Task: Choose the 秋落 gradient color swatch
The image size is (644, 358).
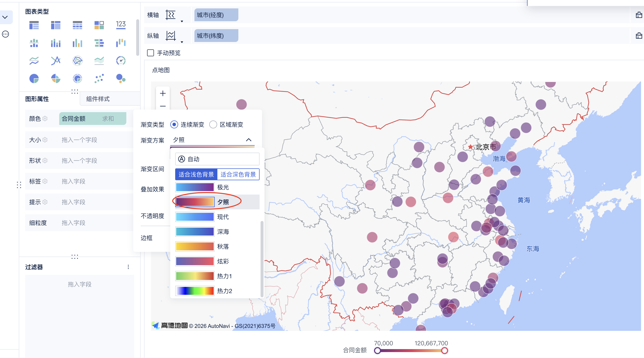Action: (x=195, y=246)
